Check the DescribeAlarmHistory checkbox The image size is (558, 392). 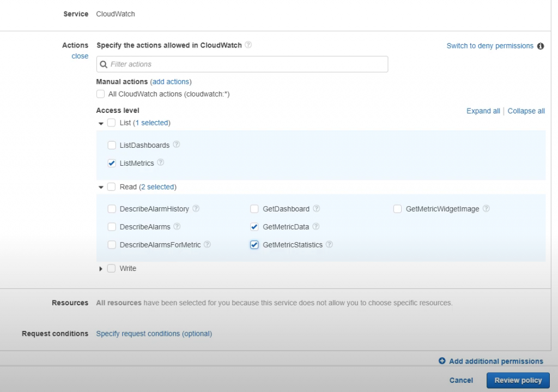(x=112, y=209)
